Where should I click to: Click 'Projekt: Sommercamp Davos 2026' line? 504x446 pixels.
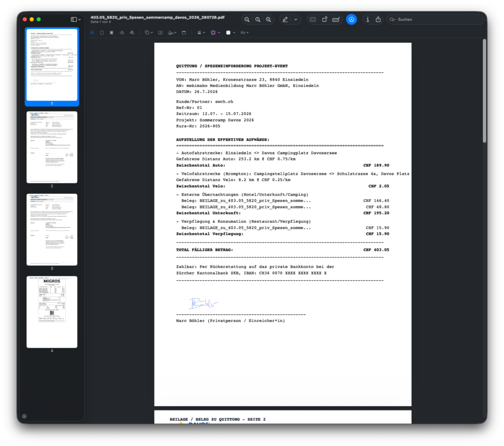(x=215, y=120)
